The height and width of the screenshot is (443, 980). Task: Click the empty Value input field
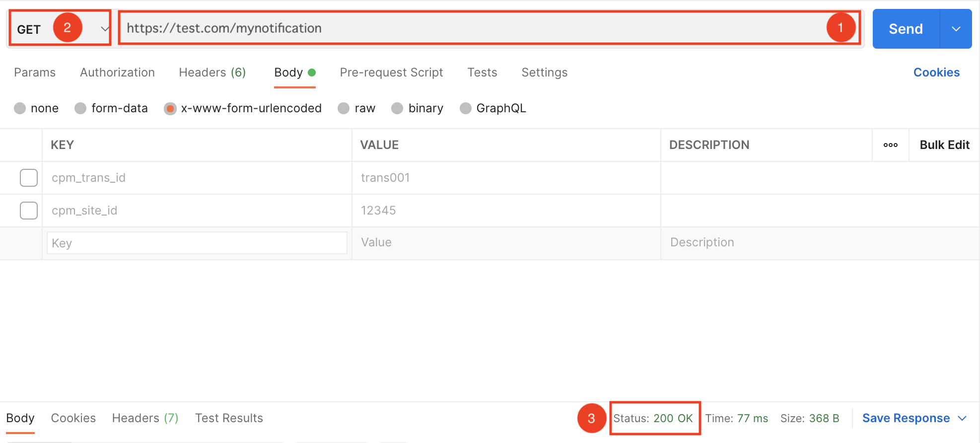(x=506, y=243)
